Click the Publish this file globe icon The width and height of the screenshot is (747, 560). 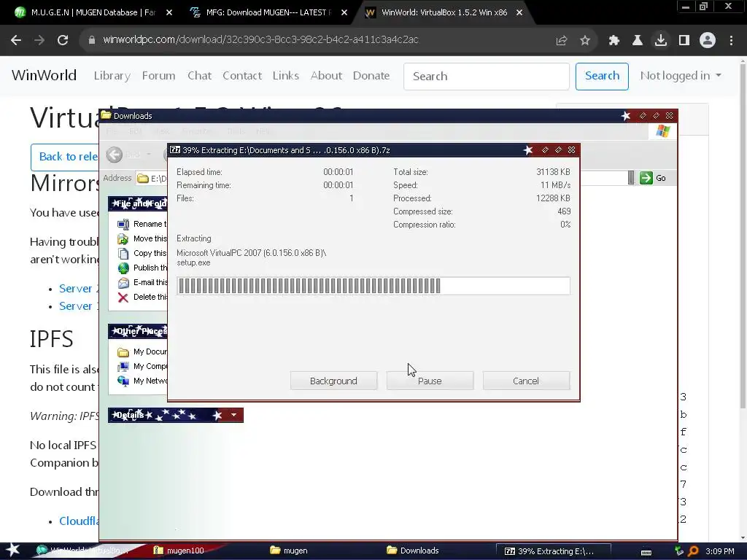point(123,268)
